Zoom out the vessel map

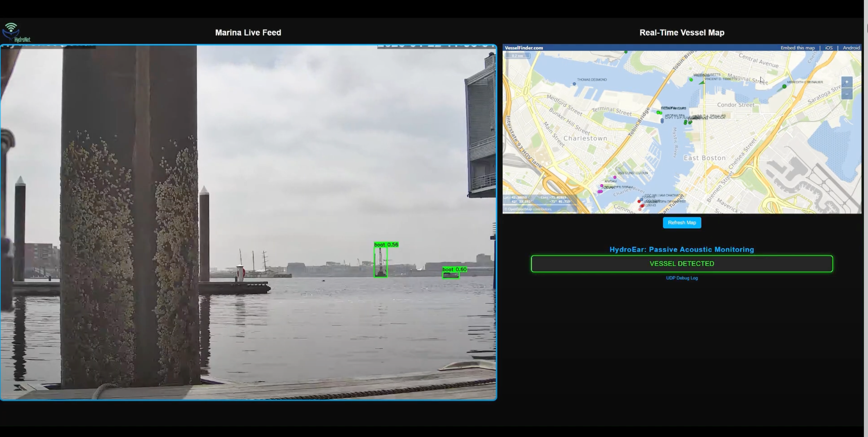[x=847, y=94]
